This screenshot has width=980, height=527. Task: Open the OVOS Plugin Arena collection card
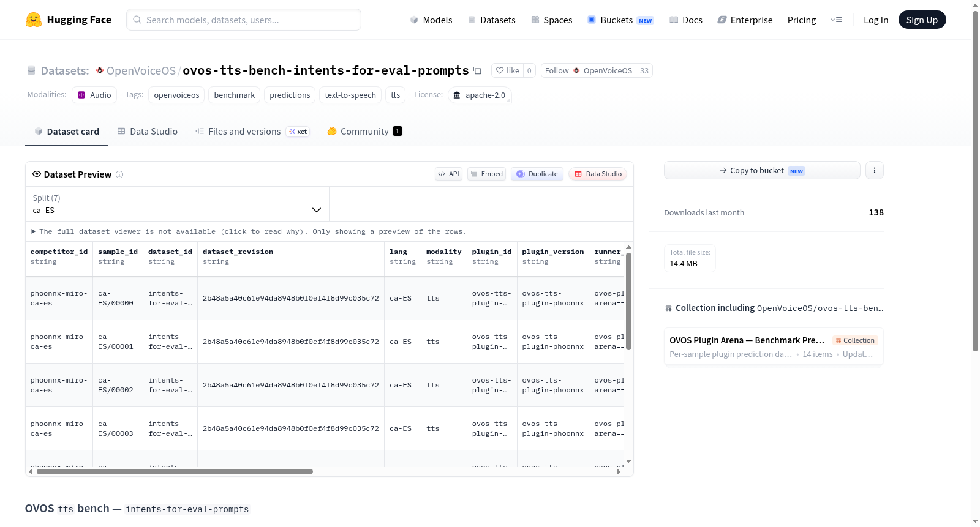774,347
